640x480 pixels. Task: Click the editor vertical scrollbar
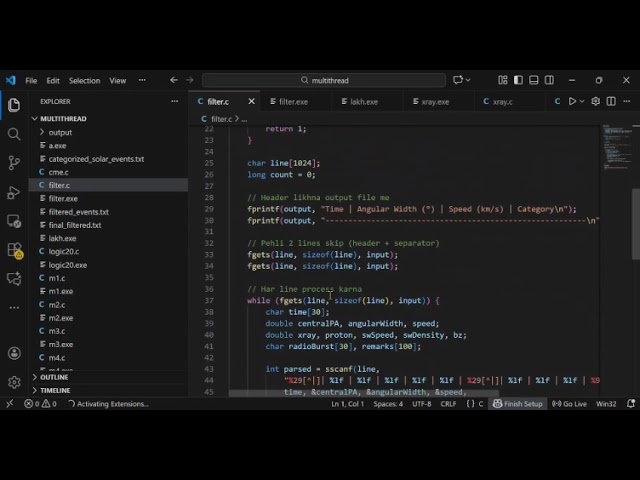(636, 224)
